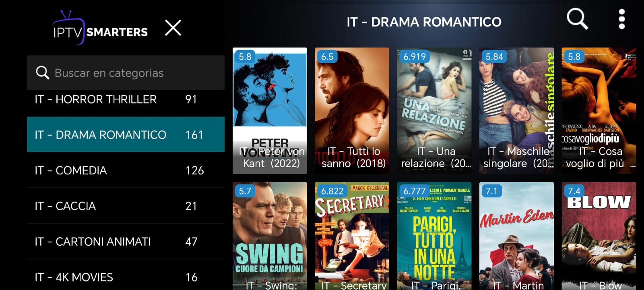
Task: Open the three-dot options menu
Action: tap(621, 19)
